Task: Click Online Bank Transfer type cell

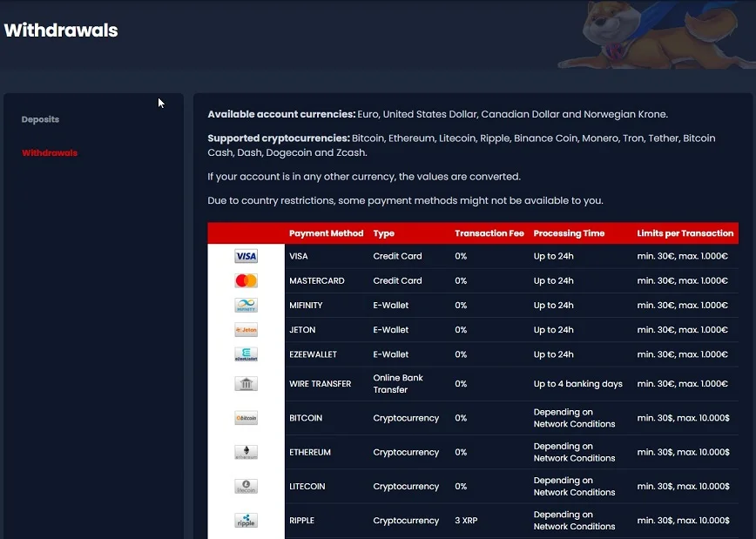Action: click(398, 384)
